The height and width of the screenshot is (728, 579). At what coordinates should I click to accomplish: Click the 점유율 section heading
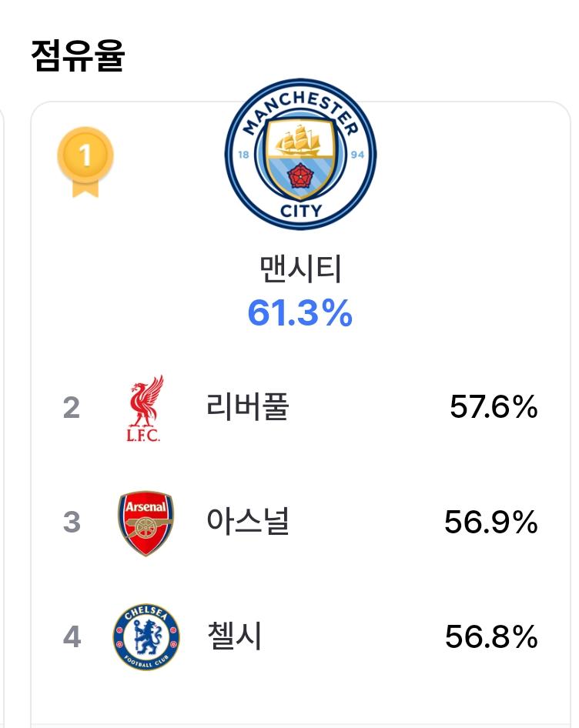(x=78, y=55)
